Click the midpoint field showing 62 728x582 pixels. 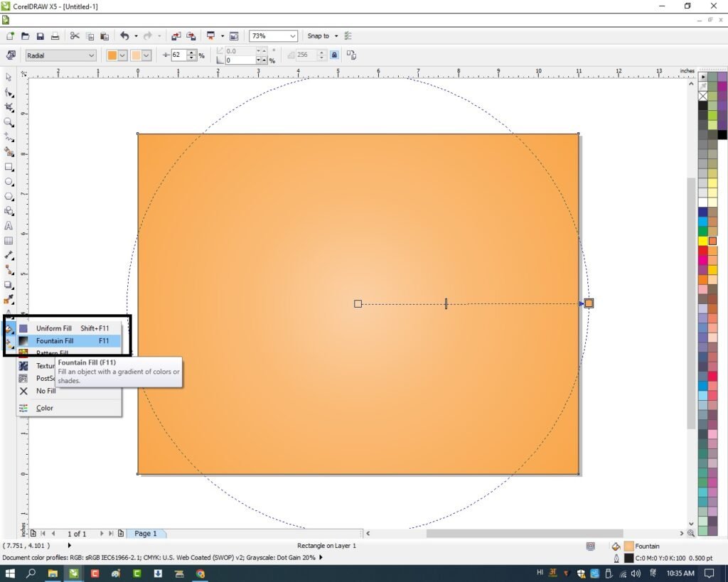click(178, 55)
